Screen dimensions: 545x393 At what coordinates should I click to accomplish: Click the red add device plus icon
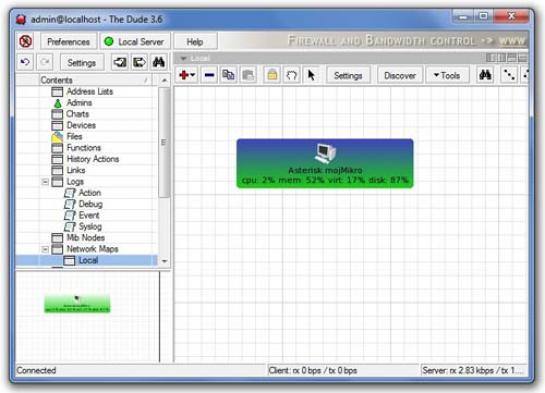(187, 75)
